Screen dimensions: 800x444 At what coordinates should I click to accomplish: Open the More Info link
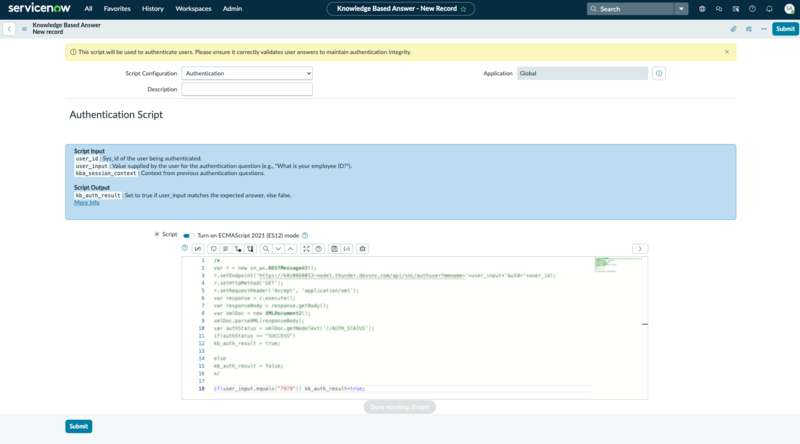(87, 203)
